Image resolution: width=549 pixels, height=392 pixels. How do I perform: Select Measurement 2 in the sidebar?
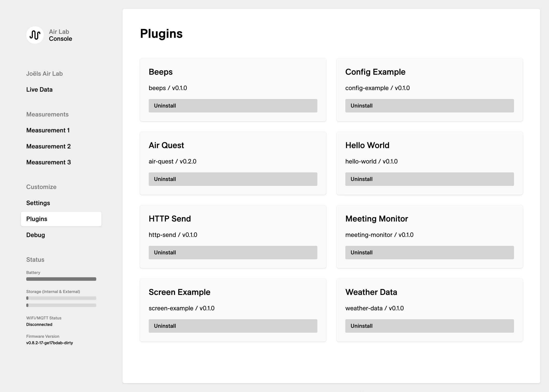[48, 146]
